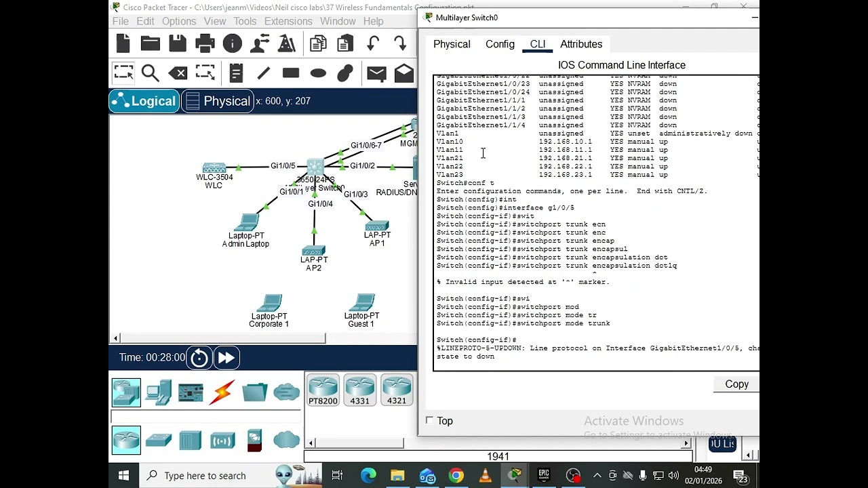Click Fast Forward Time button

pyautogui.click(x=226, y=358)
